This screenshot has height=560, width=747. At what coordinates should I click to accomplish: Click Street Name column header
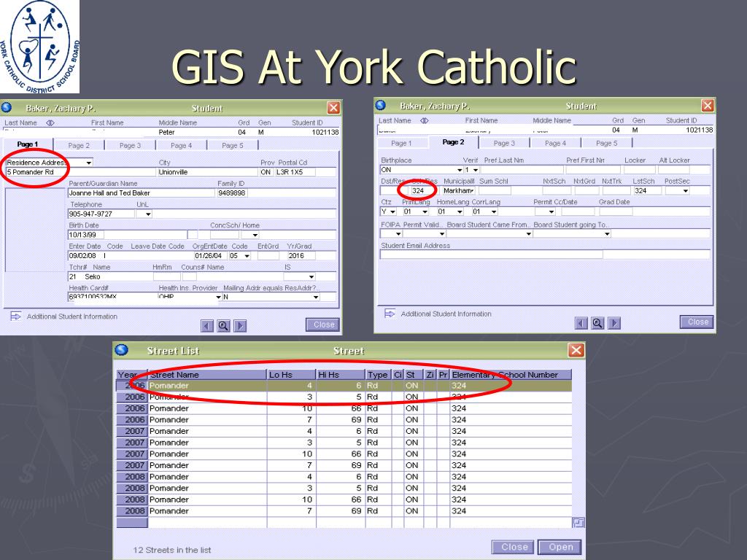207,375
